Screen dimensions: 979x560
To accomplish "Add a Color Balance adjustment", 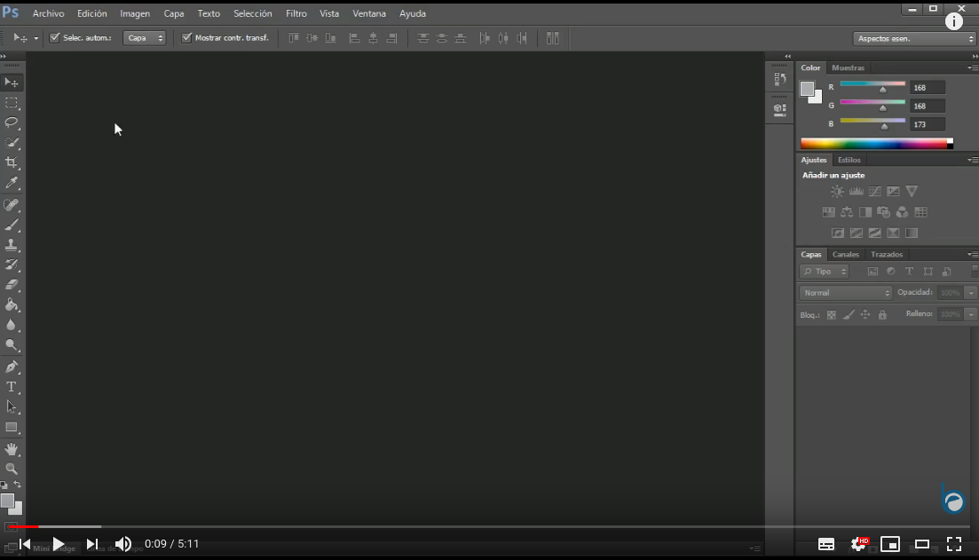I will [847, 212].
